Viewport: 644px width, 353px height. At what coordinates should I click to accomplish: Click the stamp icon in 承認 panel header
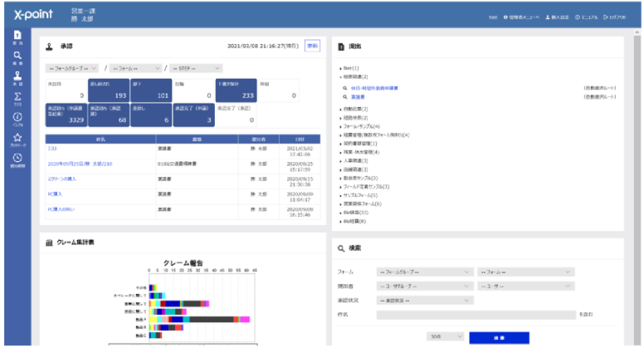[x=49, y=47]
